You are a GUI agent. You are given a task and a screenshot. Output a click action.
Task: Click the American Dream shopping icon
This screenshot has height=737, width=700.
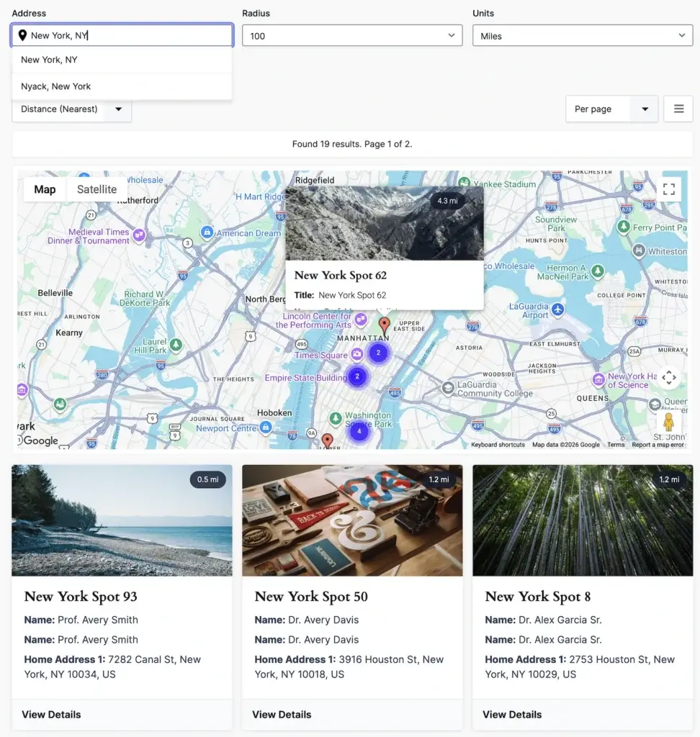coord(207,232)
